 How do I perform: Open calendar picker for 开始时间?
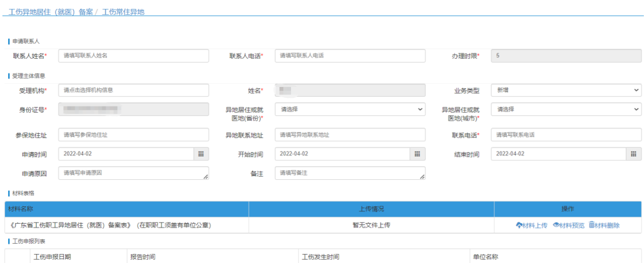tap(417, 153)
